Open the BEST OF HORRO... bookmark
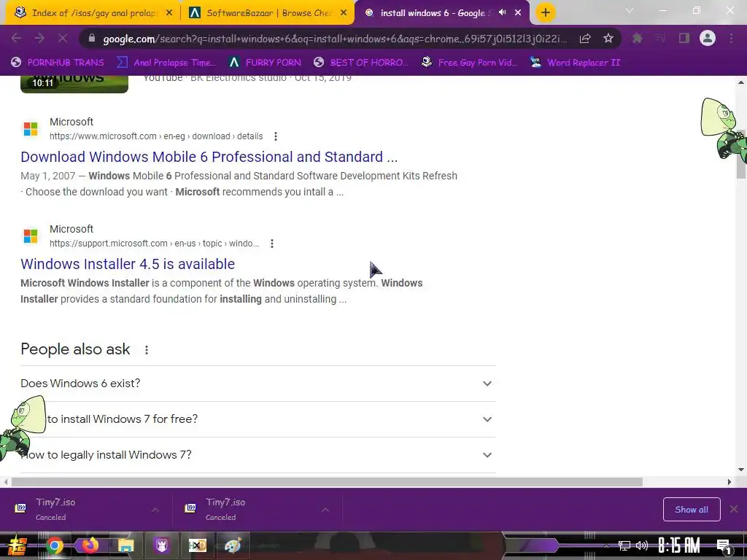747x560 pixels. coord(361,63)
